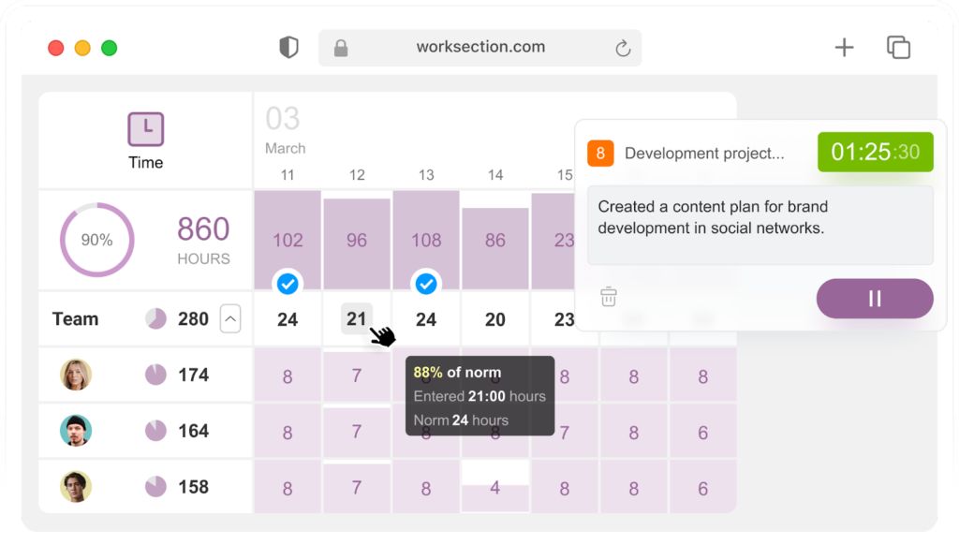The width and height of the screenshot is (959, 560).
Task: Click the Team pie chart icon
Action: click(x=155, y=319)
